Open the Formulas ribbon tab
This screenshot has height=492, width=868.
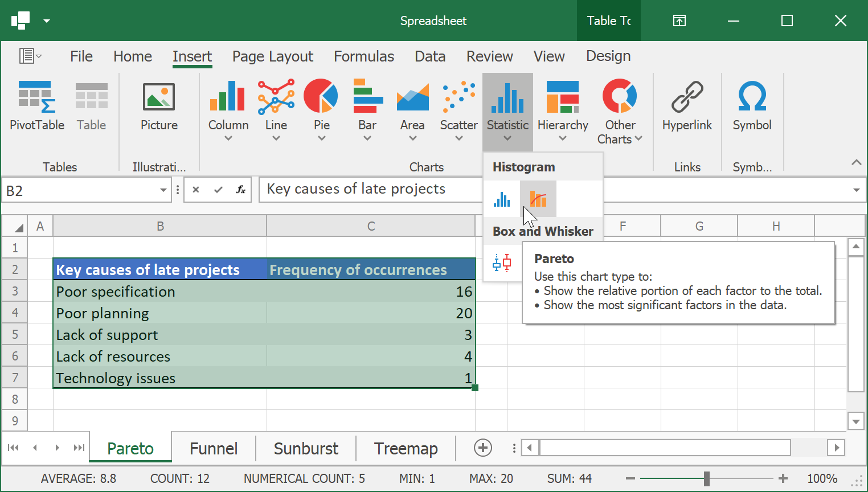point(363,56)
